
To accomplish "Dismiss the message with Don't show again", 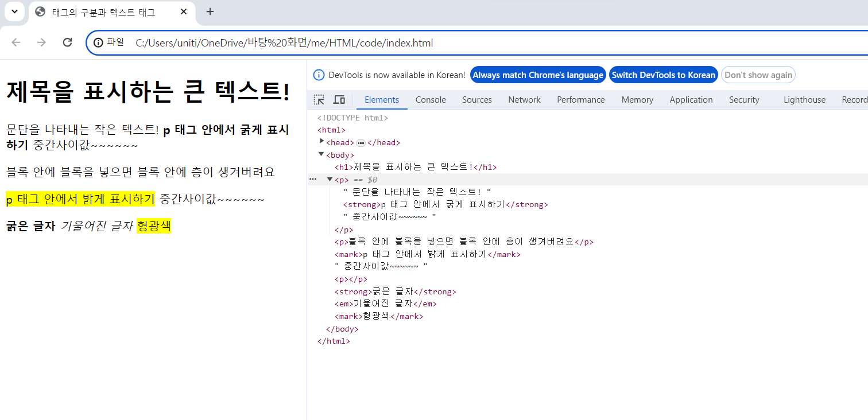I will point(758,75).
